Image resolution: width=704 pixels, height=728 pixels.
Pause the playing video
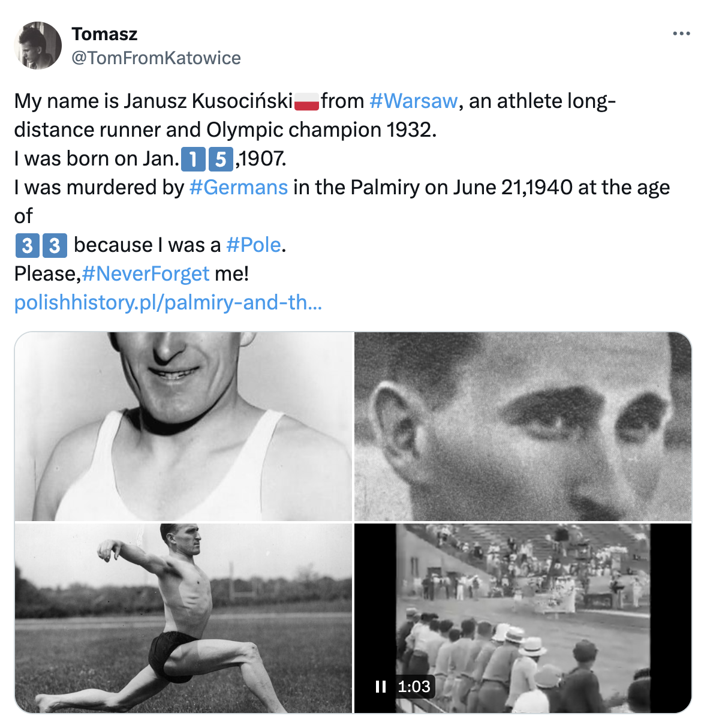coord(381,687)
